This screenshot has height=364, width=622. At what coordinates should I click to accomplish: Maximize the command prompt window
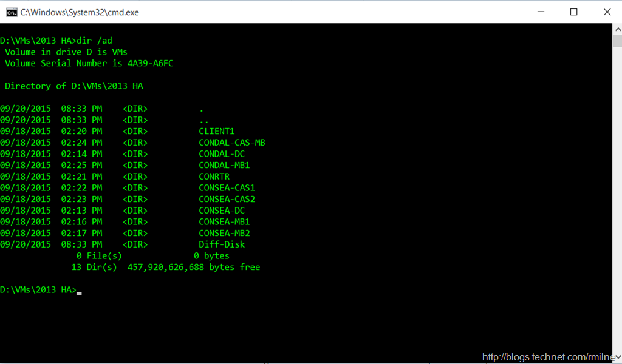(x=573, y=12)
